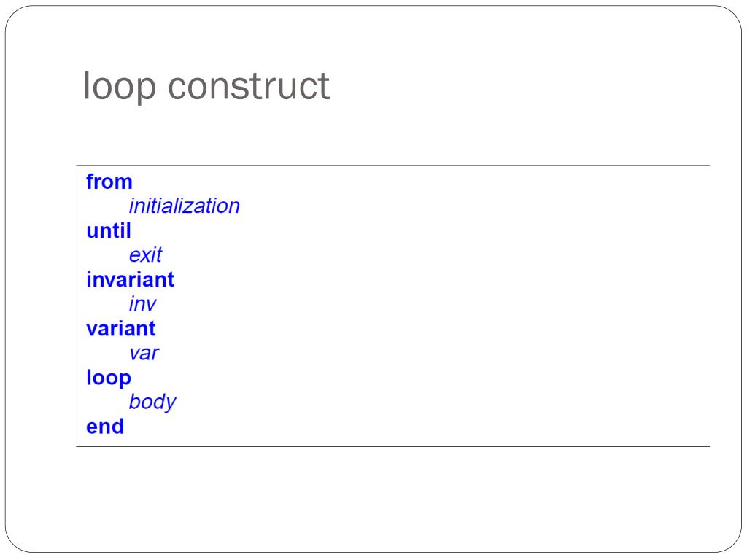Image resolution: width=747 pixels, height=560 pixels.
Task: Select the 'end' keyword
Action: point(105,427)
